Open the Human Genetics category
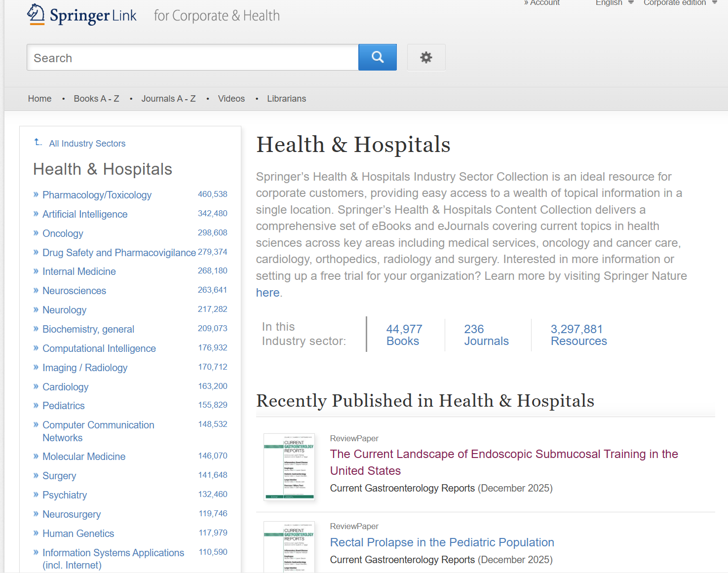Viewport: 728px width, 573px height. (78, 534)
